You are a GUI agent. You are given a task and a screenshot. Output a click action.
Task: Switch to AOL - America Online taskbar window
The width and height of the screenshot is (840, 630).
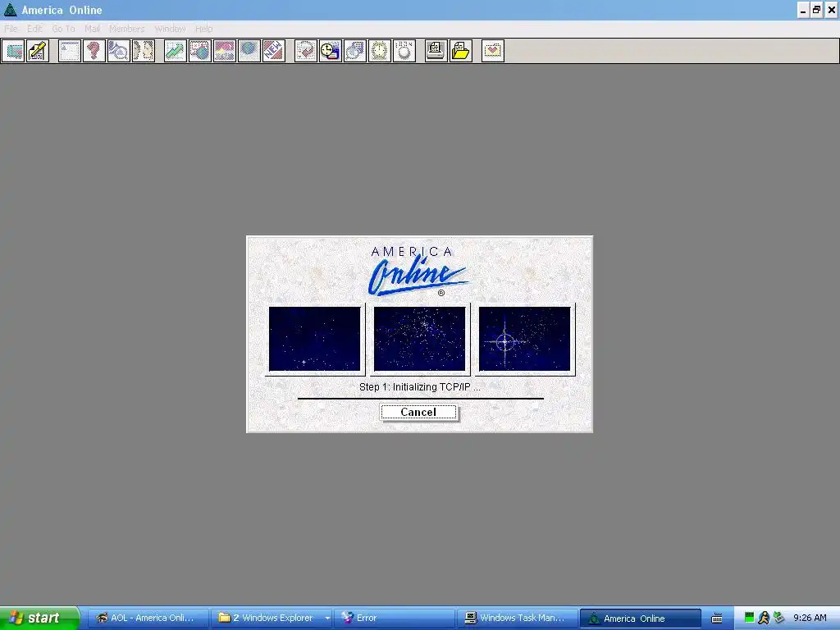click(148, 618)
